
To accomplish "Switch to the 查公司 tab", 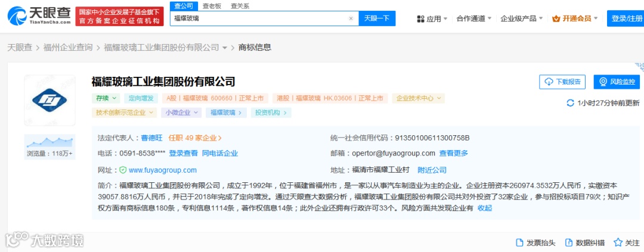I will point(183,6).
